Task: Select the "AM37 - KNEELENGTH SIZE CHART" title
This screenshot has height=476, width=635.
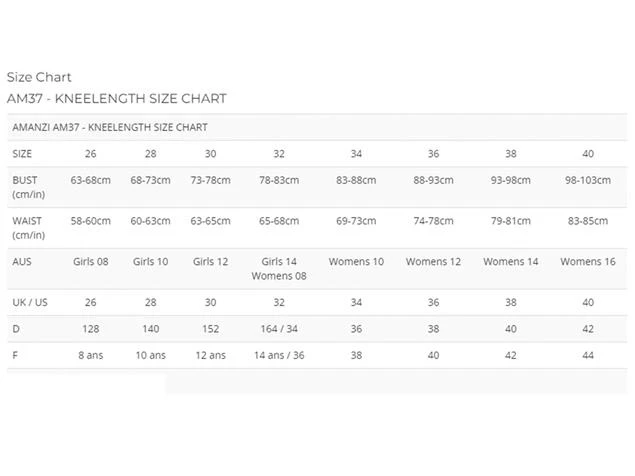Action: (116, 98)
